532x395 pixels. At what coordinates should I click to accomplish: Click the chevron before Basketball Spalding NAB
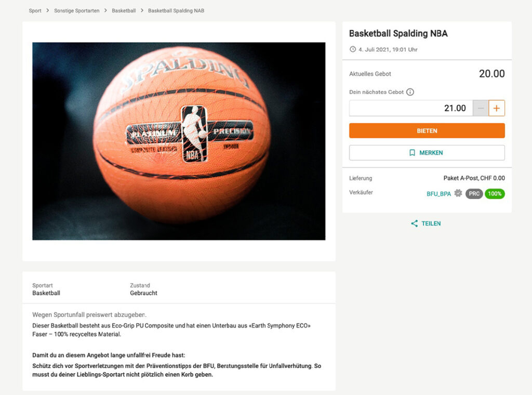pos(142,10)
